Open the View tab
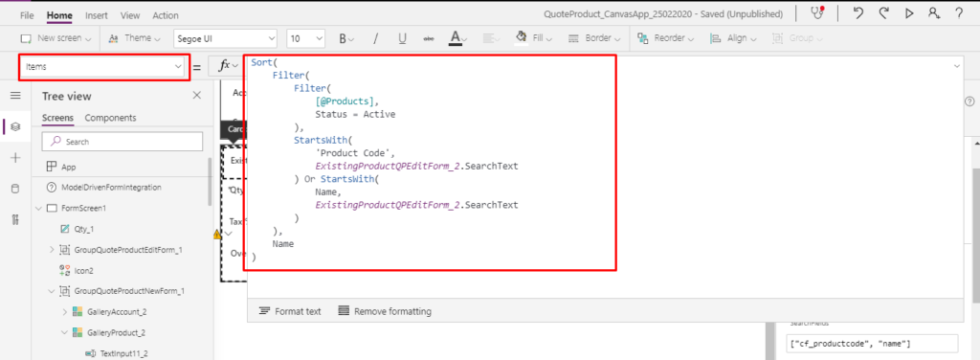 (x=130, y=15)
